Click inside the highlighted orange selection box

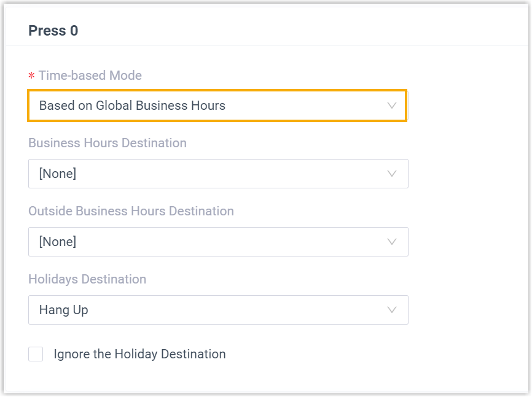tap(217, 106)
